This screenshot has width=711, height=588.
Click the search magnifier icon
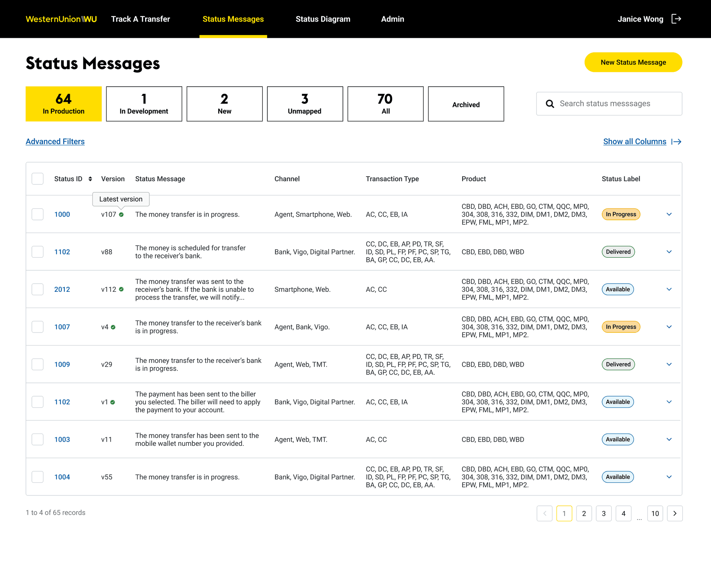tap(550, 104)
